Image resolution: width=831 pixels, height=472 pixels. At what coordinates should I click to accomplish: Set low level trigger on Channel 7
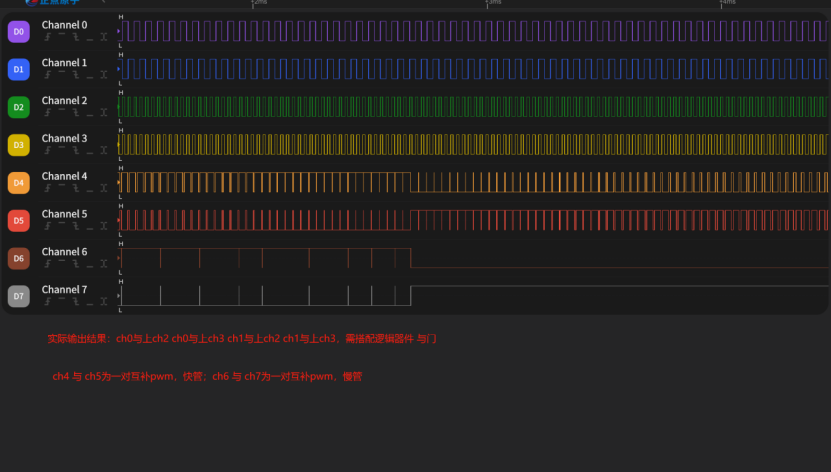[90, 301]
